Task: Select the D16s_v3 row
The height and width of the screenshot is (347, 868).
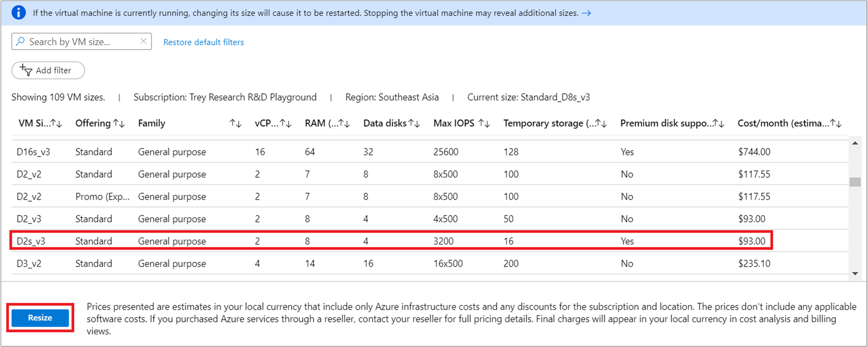Action: coord(429,152)
